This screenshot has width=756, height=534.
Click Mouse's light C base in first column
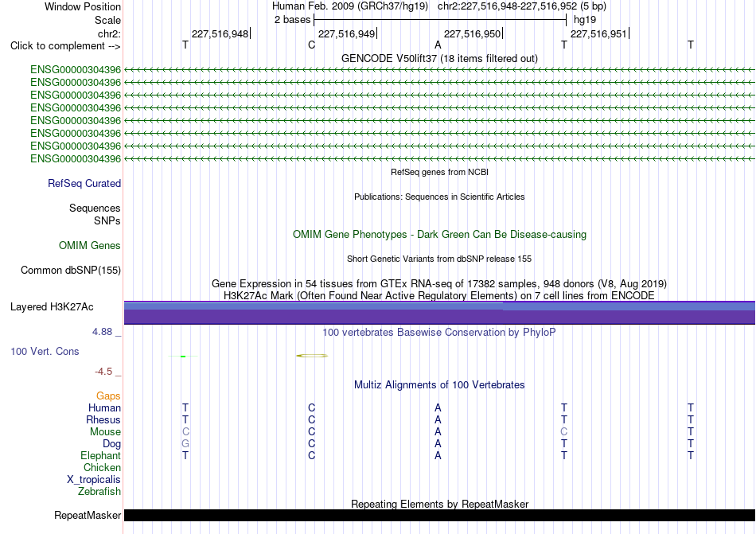(x=185, y=432)
